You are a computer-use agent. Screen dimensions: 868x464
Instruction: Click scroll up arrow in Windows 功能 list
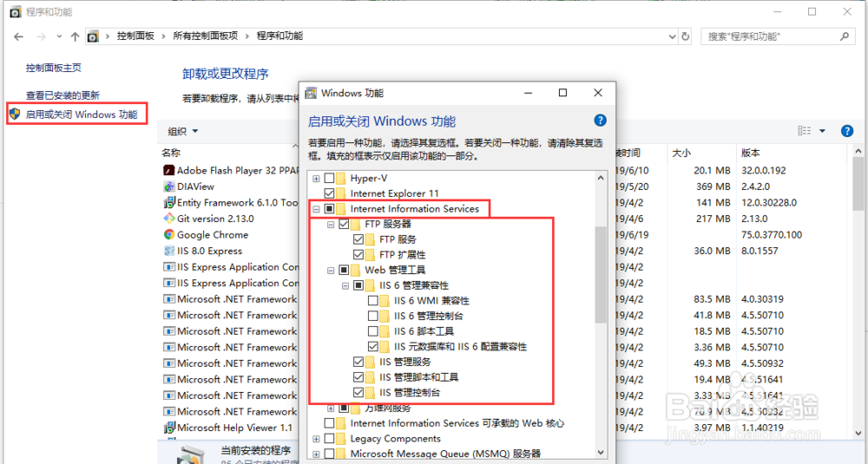click(x=601, y=178)
